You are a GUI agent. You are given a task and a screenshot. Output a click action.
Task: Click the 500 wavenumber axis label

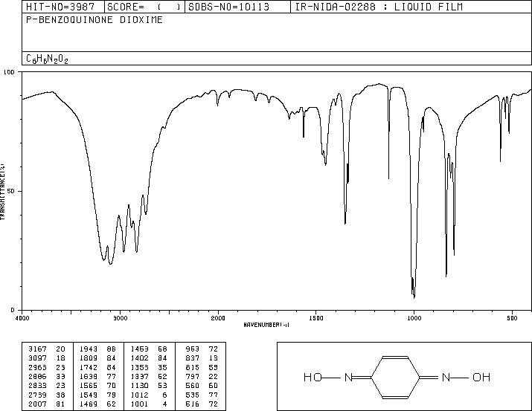(x=513, y=318)
